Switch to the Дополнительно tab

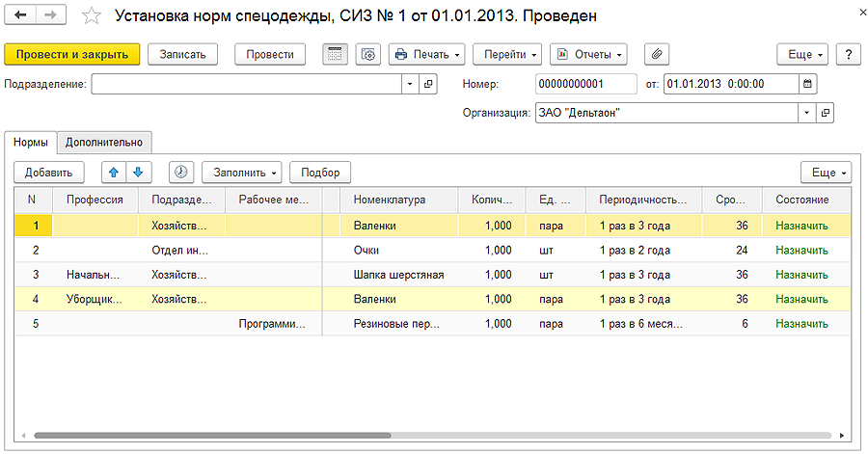pos(104,143)
